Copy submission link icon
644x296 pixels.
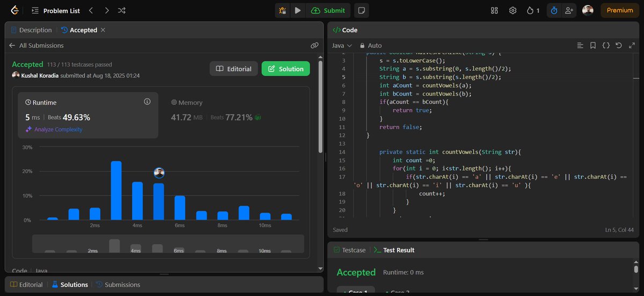point(314,46)
